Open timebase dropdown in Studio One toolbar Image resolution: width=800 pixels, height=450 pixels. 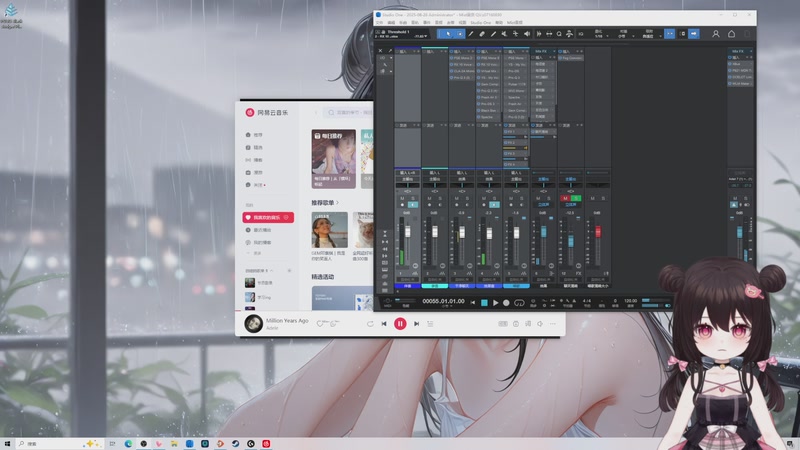(x=633, y=37)
